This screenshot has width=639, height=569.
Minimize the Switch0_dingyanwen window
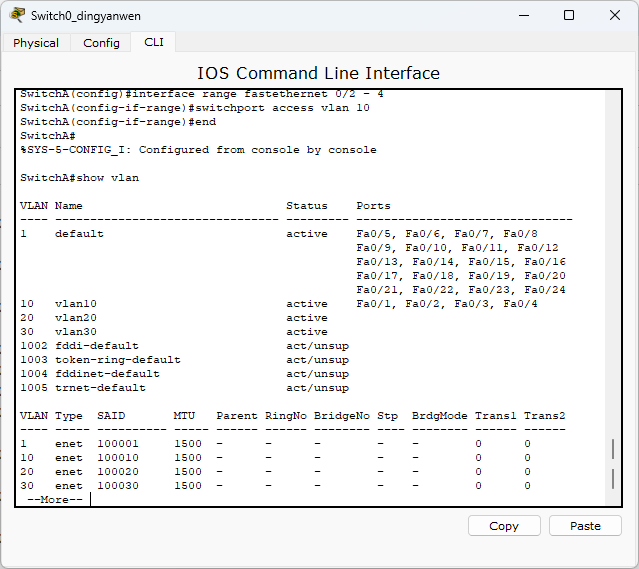(x=524, y=15)
